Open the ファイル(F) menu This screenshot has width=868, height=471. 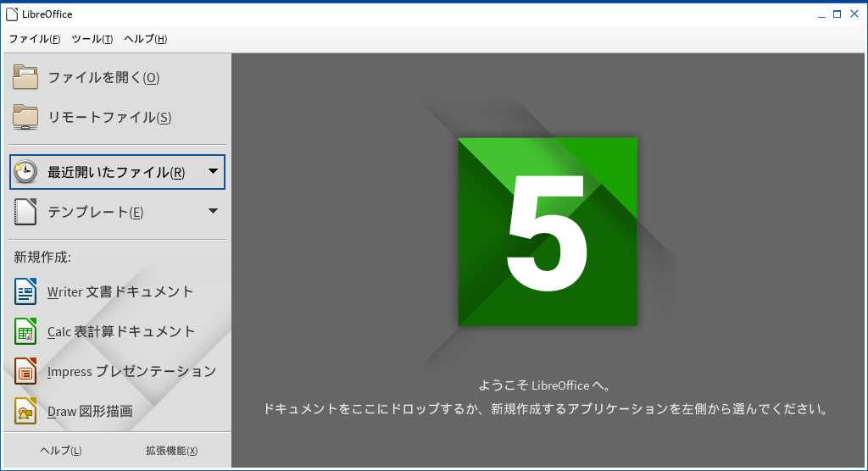(34, 39)
